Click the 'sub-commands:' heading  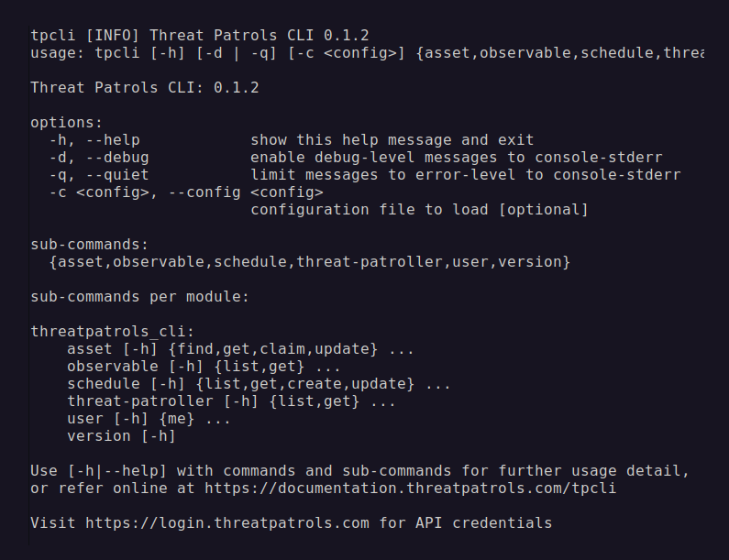coord(90,245)
